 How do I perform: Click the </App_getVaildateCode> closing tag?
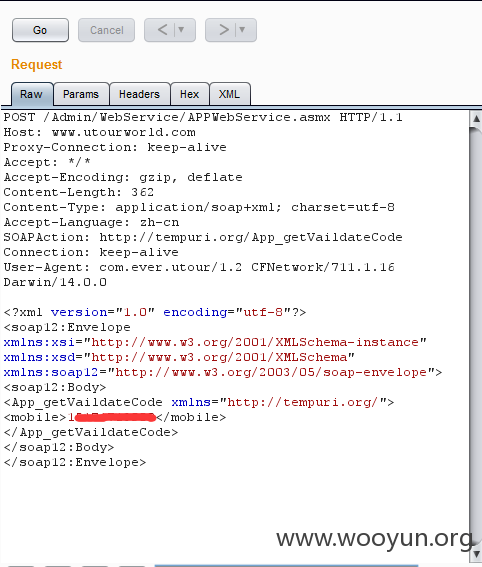91,432
